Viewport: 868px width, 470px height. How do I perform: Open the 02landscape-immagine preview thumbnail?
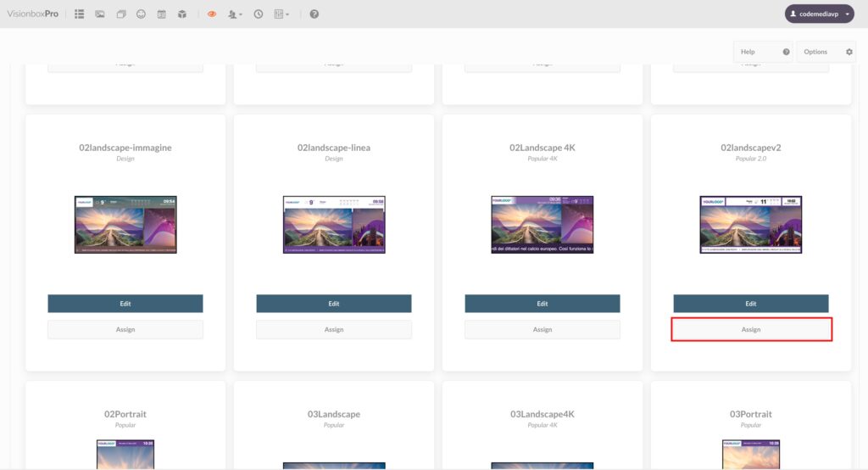[125, 225]
